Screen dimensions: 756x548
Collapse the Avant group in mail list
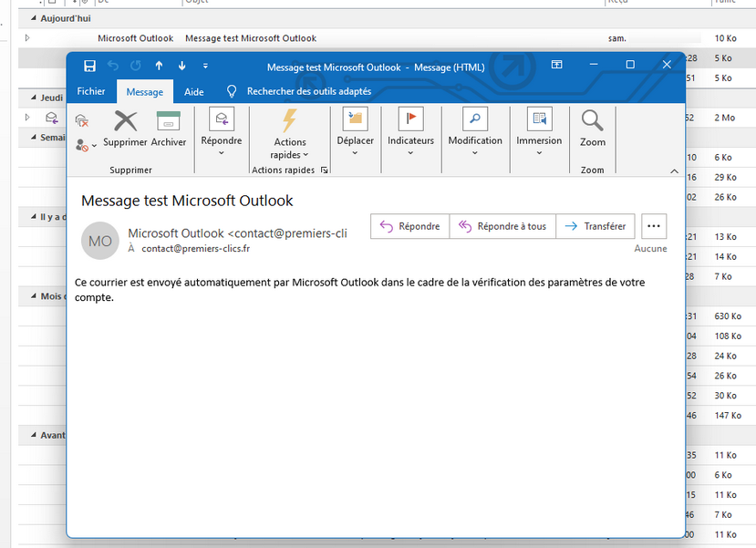tap(33, 435)
